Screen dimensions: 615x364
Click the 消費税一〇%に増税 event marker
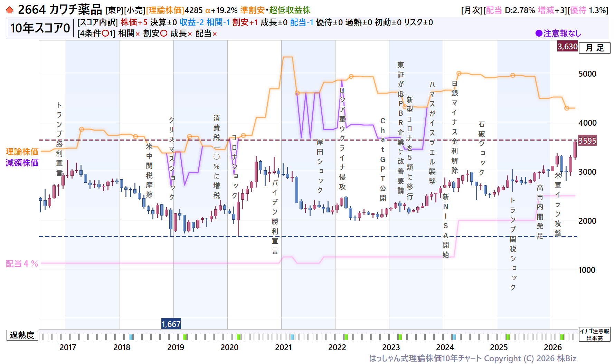tap(217, 157)
